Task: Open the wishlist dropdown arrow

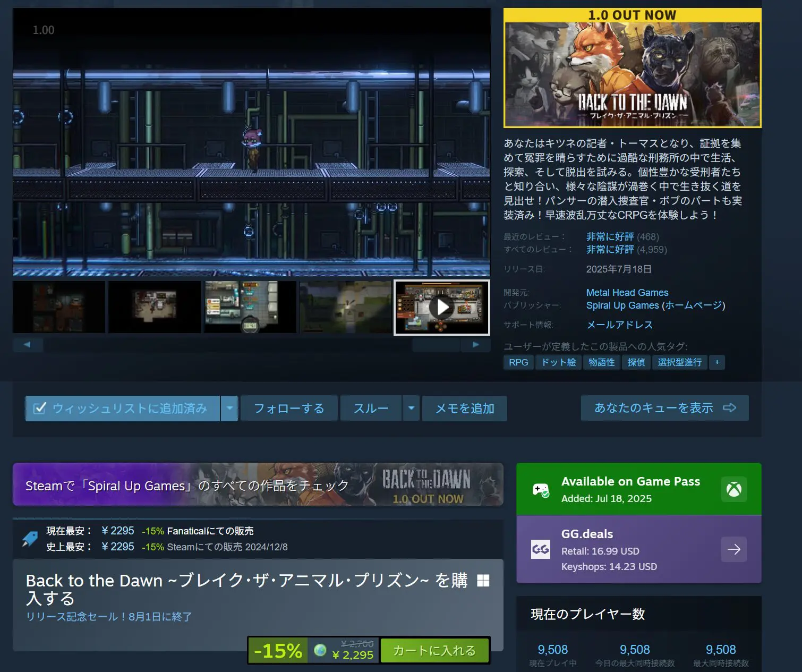Action: pyautogui.click(x=229, y=409)
